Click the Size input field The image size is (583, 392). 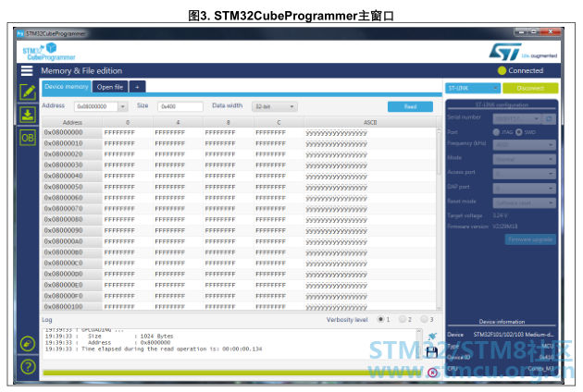click(x=180, y=106)
